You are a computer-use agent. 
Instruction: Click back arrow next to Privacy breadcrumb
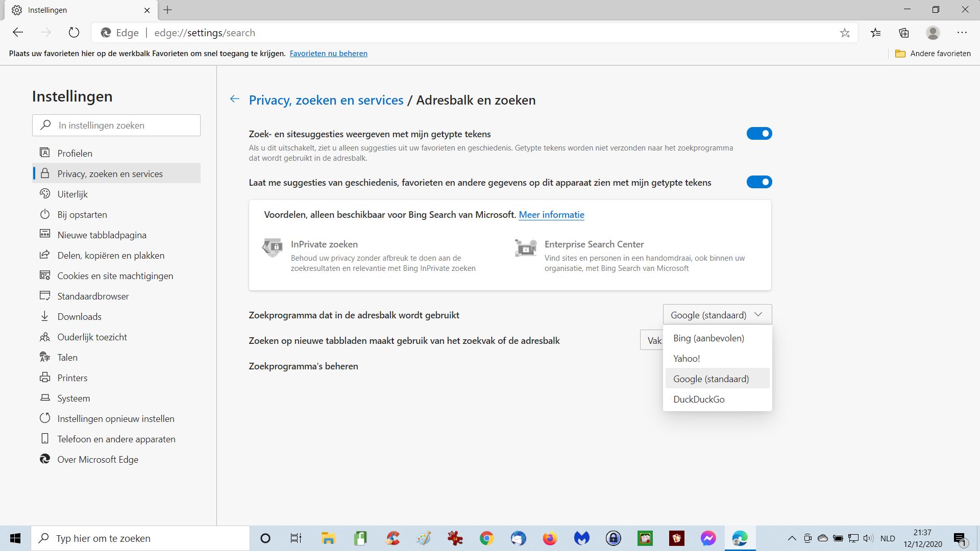click(x=234, y=99)
